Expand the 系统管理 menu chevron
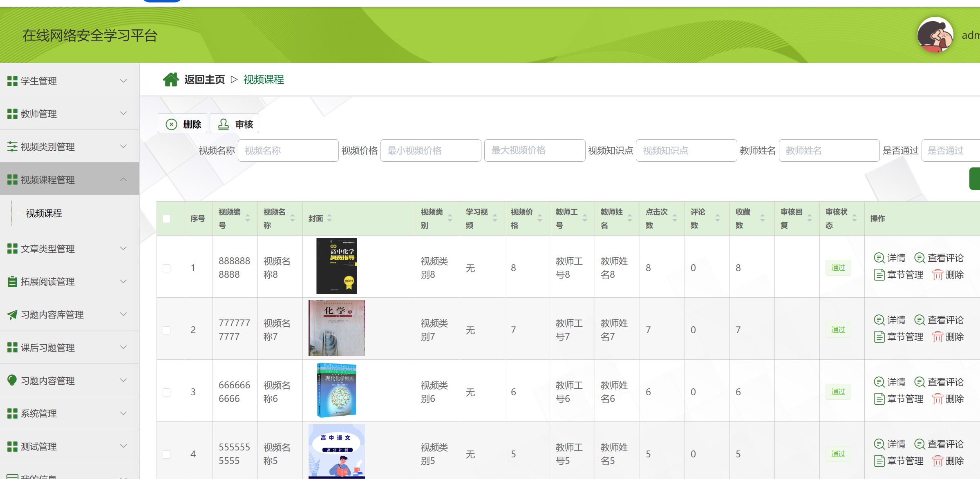This screenshot has height=479, width=980. pyautogui.click(x=123, y=413)
